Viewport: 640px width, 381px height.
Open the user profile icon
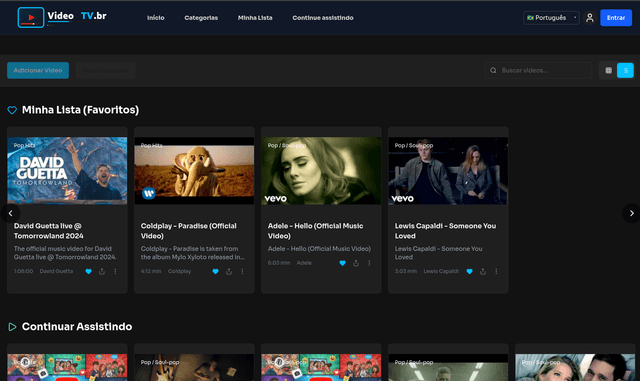[x=589, y=18]
